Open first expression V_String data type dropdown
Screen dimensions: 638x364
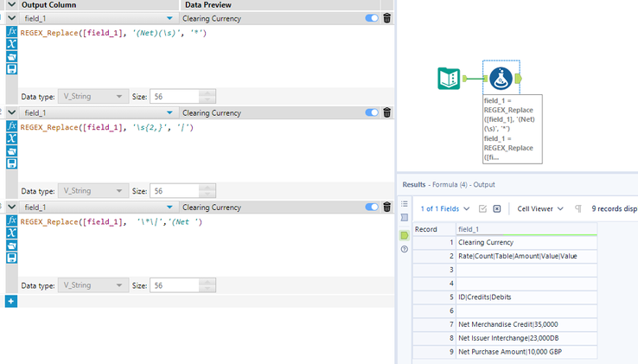point(93,97)
